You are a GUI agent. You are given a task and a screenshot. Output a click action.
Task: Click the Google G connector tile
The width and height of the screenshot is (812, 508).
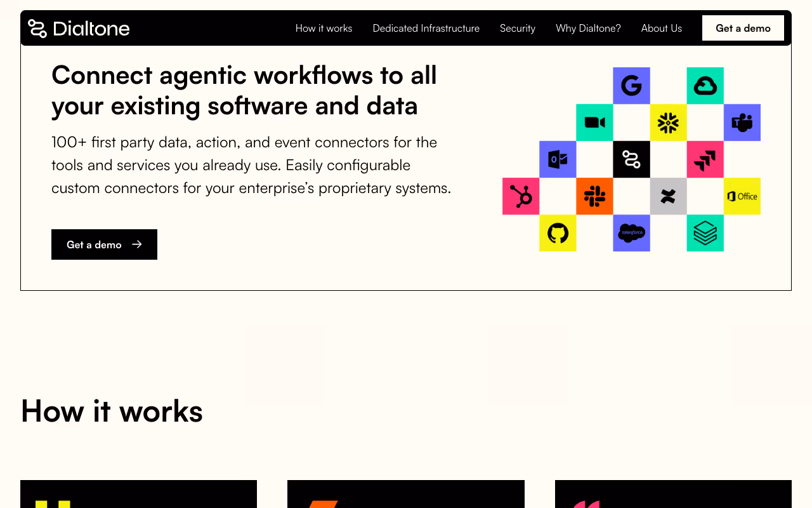click(631, 86)
